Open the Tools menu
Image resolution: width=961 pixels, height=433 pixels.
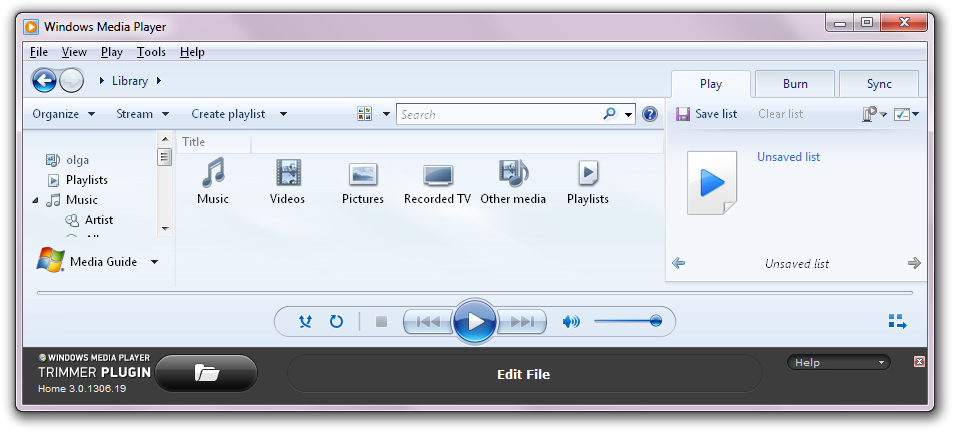pos(151,52)
